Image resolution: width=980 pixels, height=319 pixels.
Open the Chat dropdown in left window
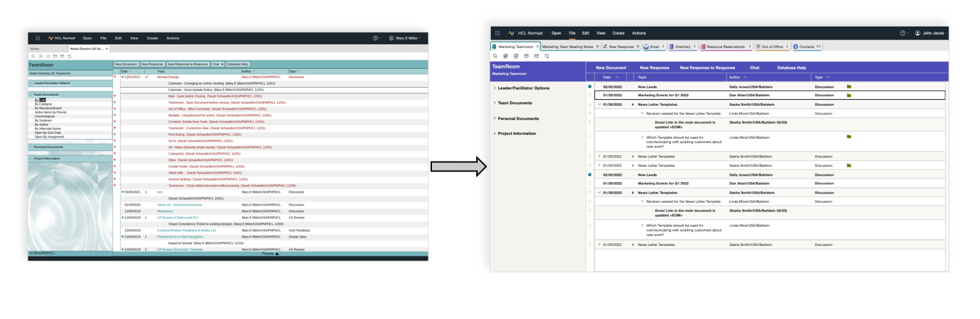click(218, 64)
